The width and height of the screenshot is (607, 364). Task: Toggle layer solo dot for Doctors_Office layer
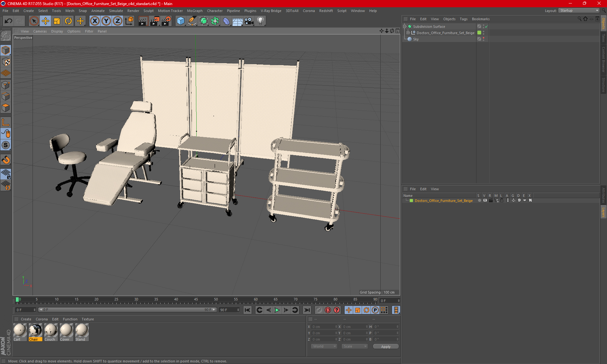coord(480,200)
